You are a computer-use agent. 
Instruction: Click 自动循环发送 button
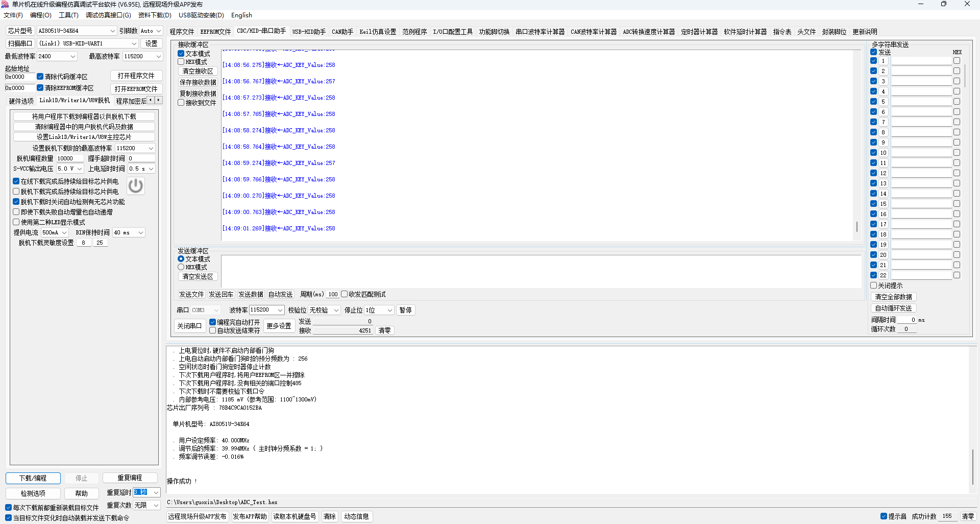coord(894,308)
